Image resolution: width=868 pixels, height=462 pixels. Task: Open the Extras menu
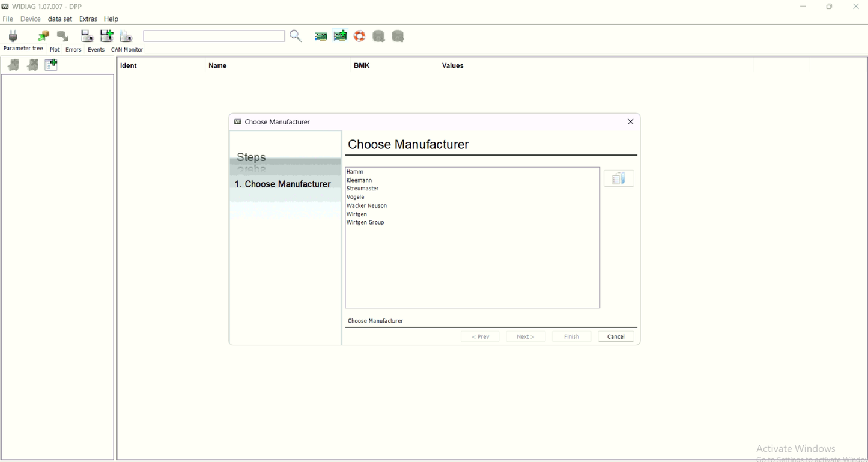(88, 19)
